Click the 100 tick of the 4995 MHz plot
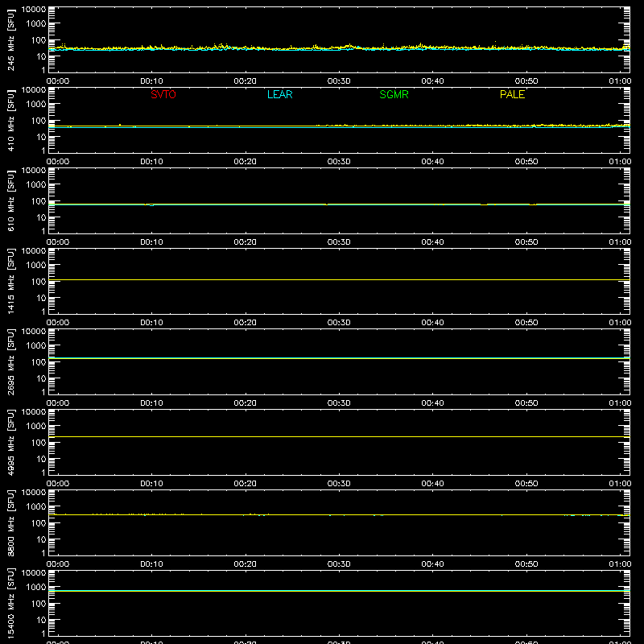644x644 pixels. point(39,443)
